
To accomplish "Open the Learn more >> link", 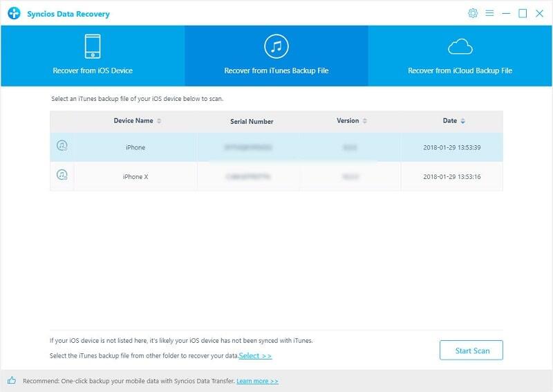I will coord(257,381).
